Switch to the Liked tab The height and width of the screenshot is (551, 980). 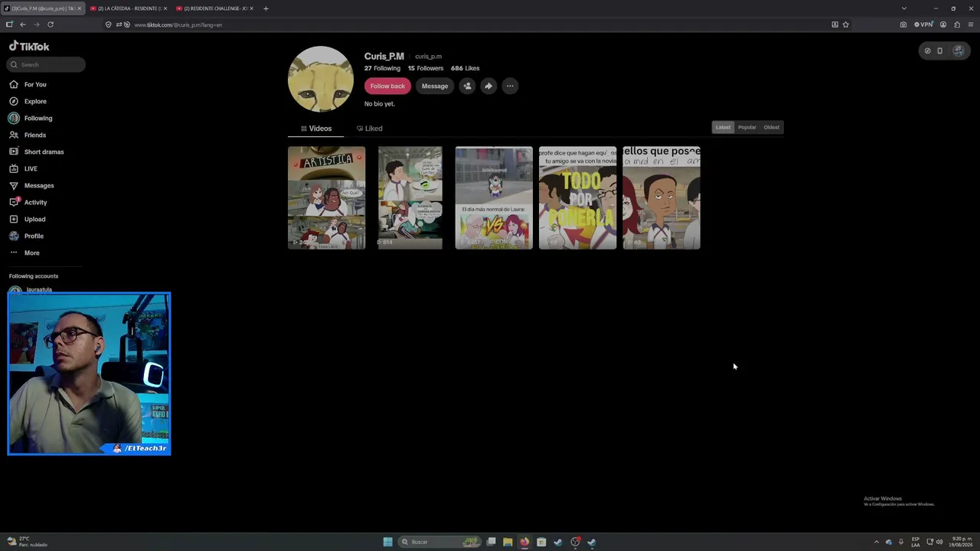point(370,129)
